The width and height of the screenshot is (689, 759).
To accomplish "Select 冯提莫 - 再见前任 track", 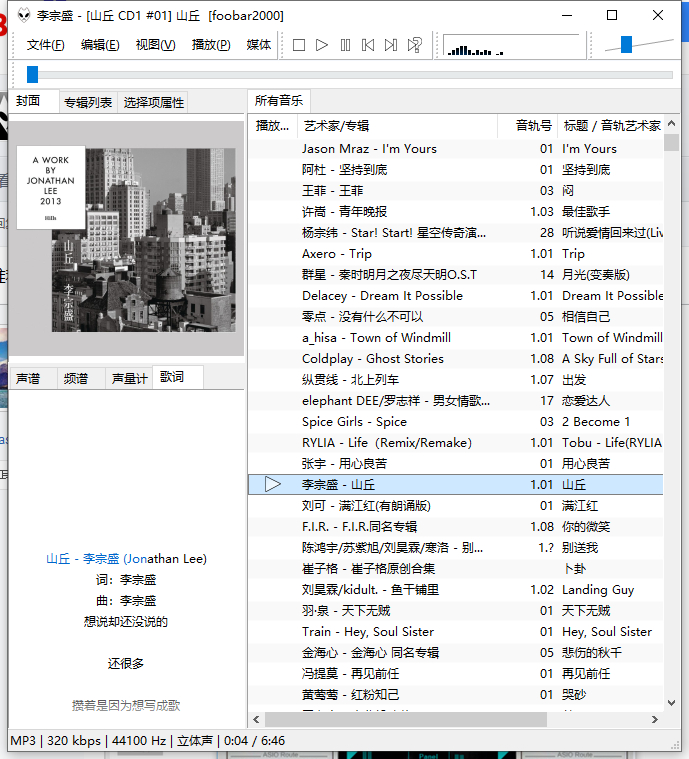I will [x=456, y=674].
